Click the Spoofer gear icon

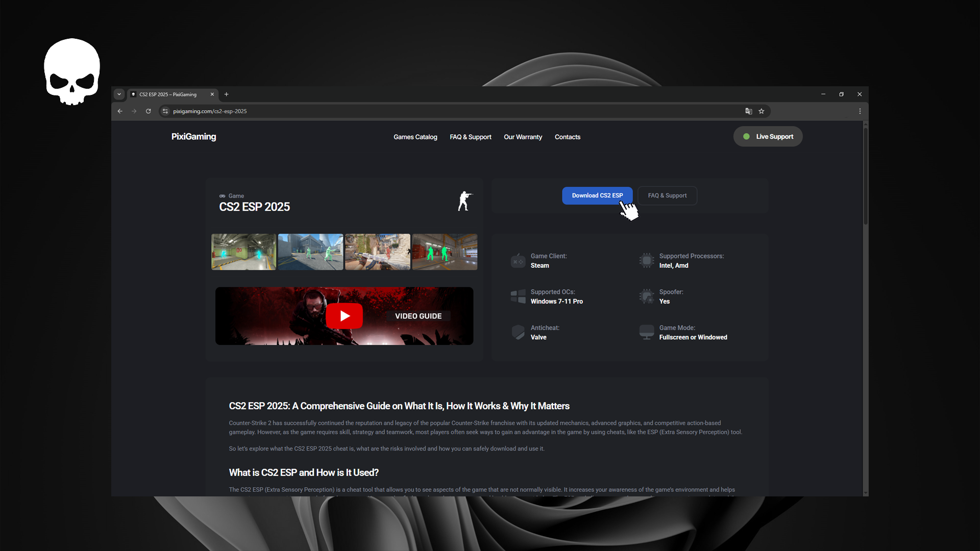[x=646, y=296]
